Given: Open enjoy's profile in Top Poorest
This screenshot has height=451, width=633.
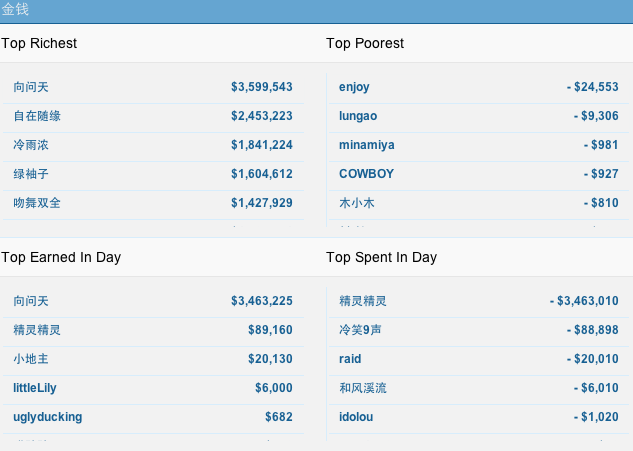Looking at the screenshot, I should click(354, 87).
